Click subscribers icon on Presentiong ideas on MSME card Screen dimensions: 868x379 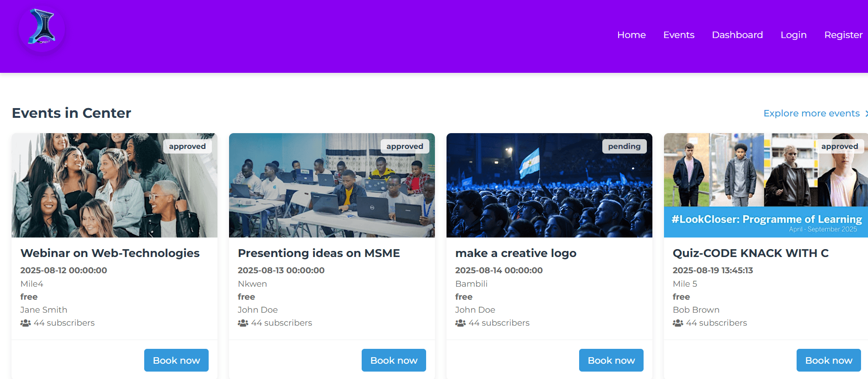pos(243,323)
